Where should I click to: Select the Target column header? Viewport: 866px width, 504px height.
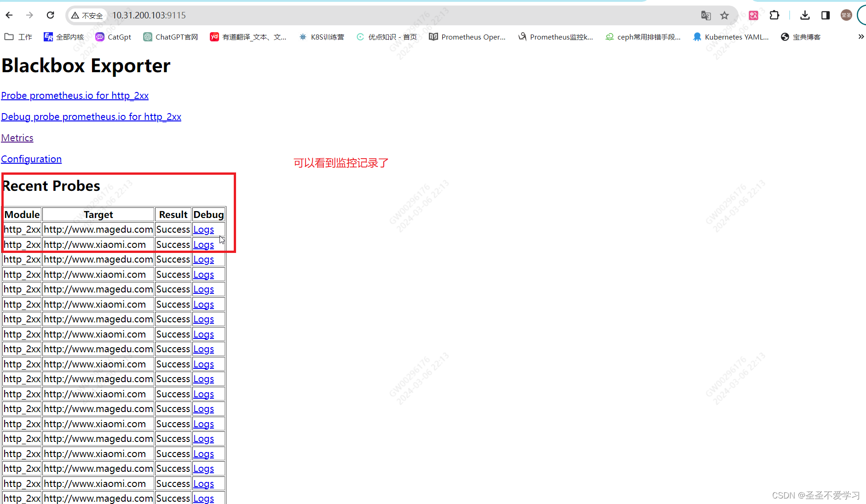pos(98,215)
